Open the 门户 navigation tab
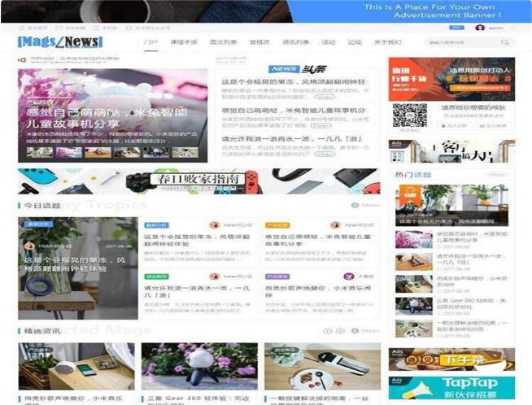Image resolution: width=532 pixels, height=405 pixels. [x=150, y=42]
